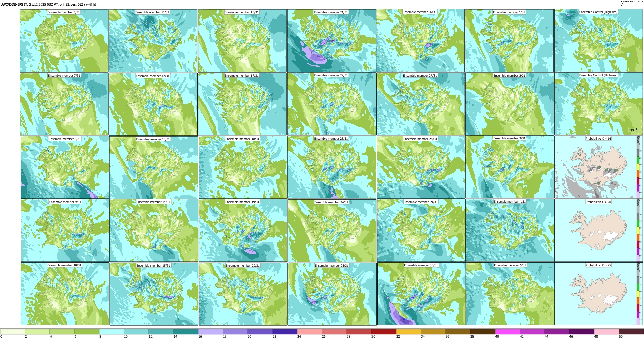644x339 pixels.
Task: Pick the 24–26 salmon pink legend swatch
Action: click(309, 332)
